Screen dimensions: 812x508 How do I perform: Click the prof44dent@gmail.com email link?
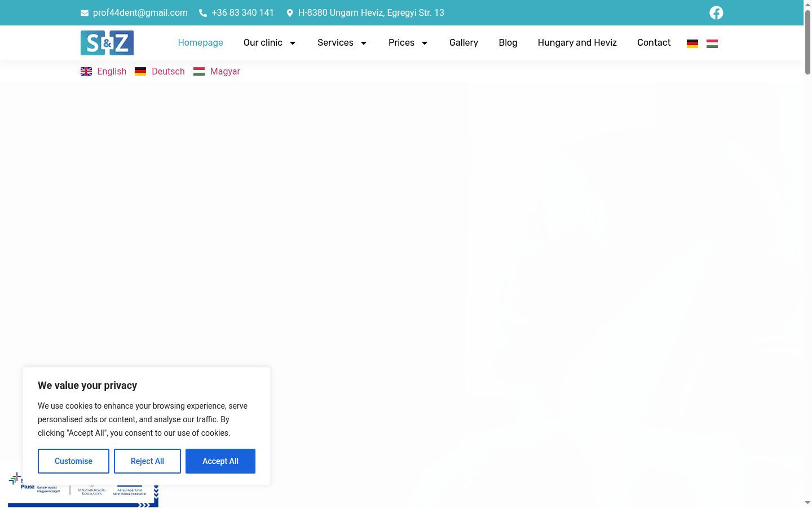click(x=140, y=13)
